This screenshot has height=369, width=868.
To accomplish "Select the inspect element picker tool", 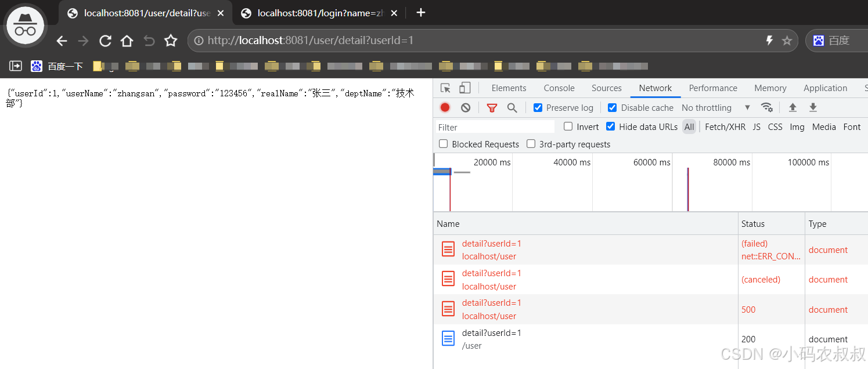I will [x=445, y=88].
